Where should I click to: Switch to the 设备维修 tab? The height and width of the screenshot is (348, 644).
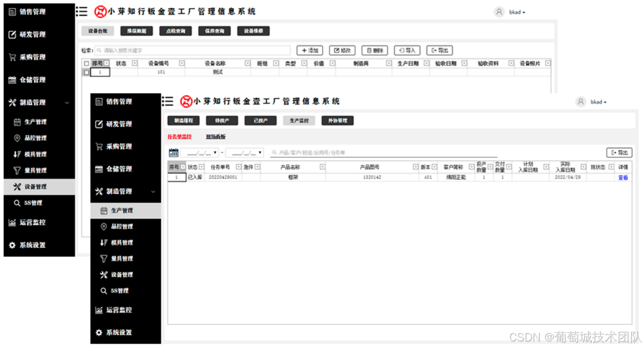[254, 31]
